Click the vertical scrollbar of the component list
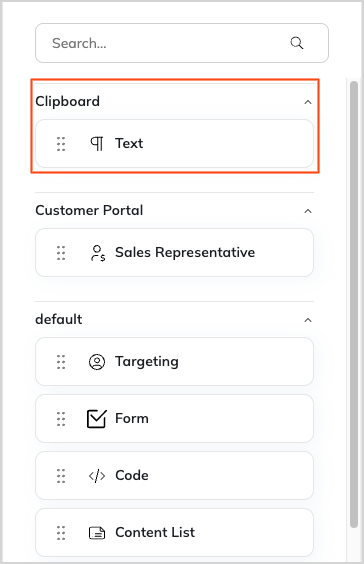This screenshot has width=364, height=564. [354, 304]
